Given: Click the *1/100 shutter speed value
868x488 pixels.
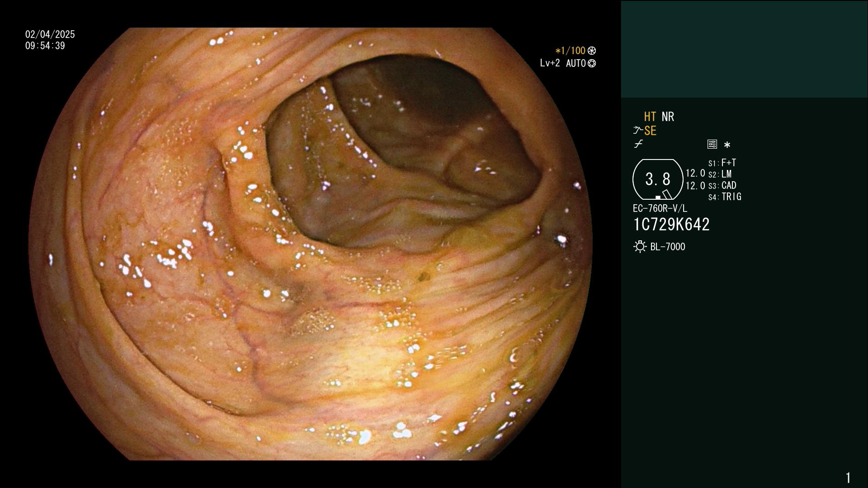Looking at the screenshot, I should click(x=571, y=51).
